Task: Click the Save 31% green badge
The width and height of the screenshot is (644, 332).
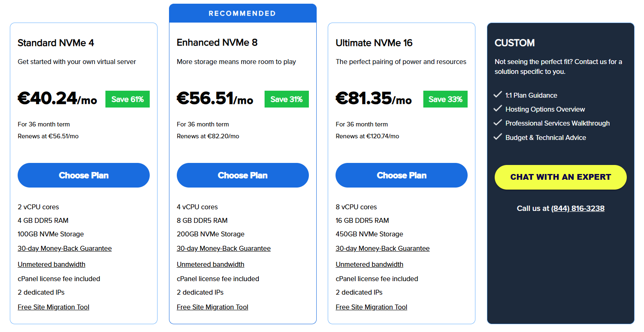Action: coord(286,99)
